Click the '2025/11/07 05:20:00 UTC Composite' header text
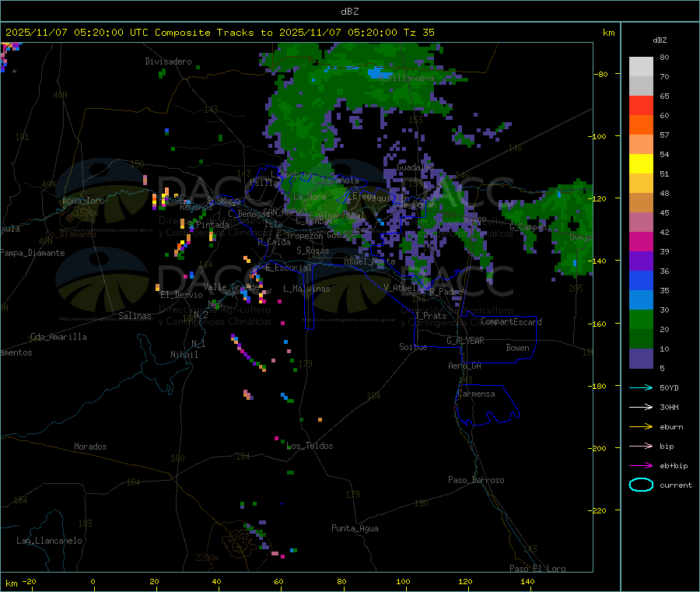The width and height of the screenshot is (700, 592). coord(108,33)
